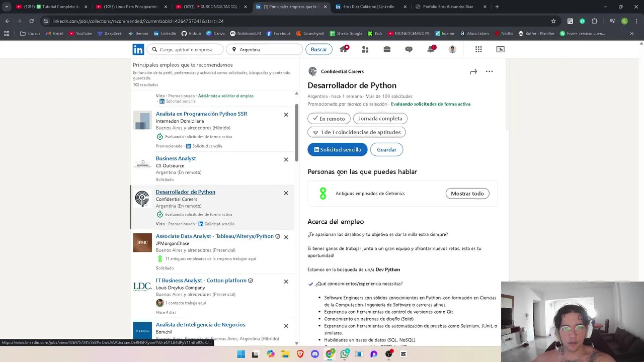The image size is (644, 362).
Task: Open the My Network people icon
Action: coord(365,49)
